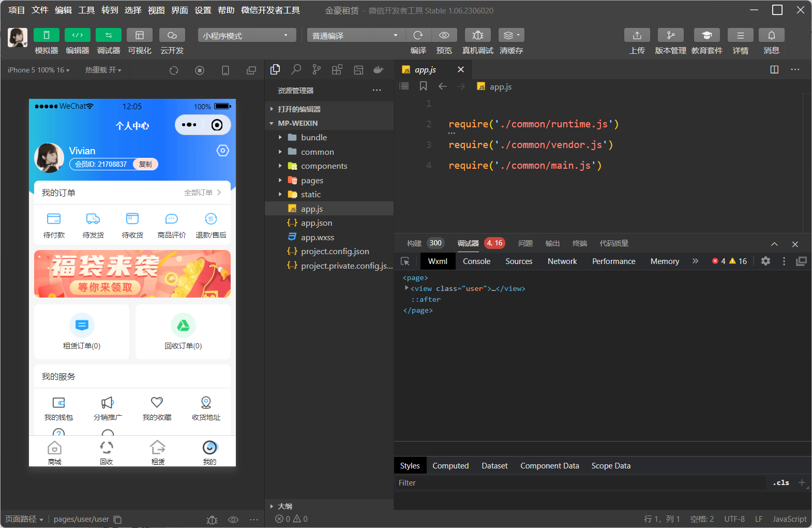
Task: Detach simulator into separate window icon
Action: [x=251, y=70]
